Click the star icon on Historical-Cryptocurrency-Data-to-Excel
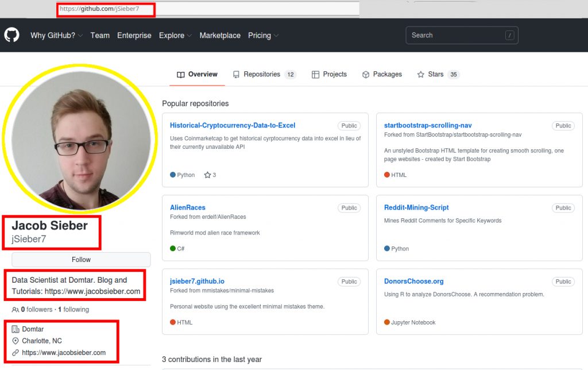This screenshot has height=370, width=588. (x=207, y=175)
